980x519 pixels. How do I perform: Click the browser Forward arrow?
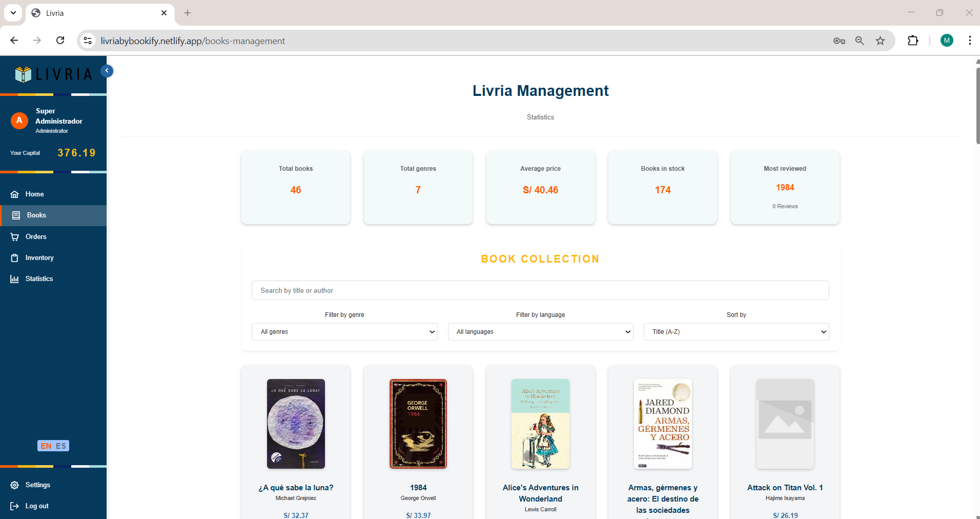click(x=37, y=41)
